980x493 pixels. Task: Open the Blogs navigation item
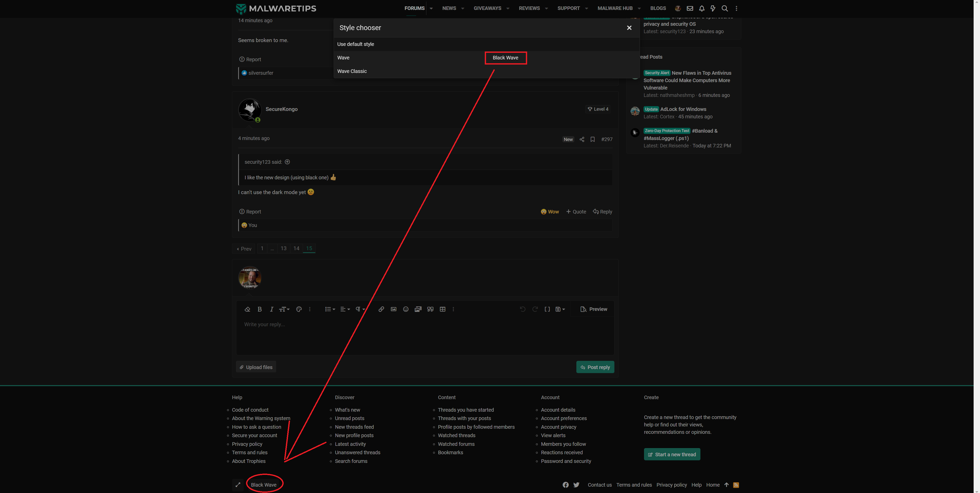658,8
